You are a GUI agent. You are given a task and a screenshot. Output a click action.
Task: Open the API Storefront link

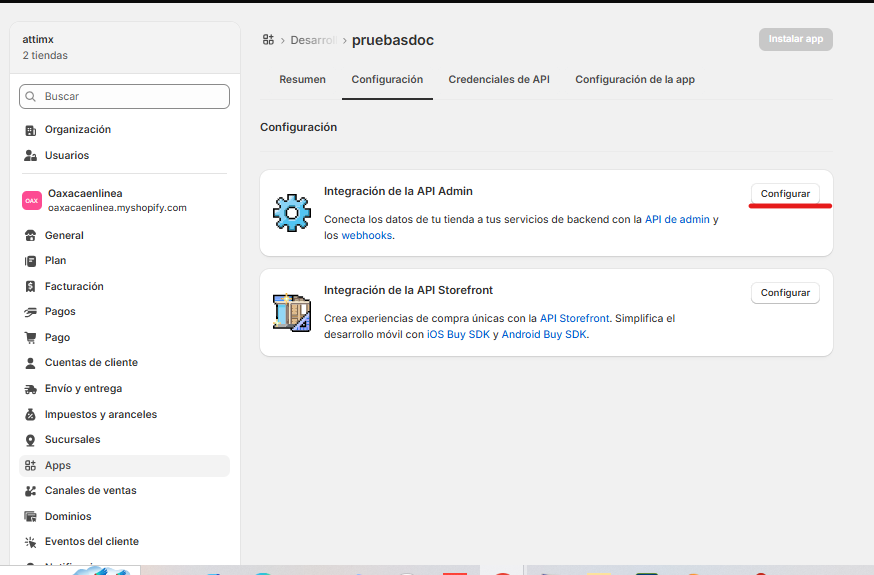click(x=575, y=319)
